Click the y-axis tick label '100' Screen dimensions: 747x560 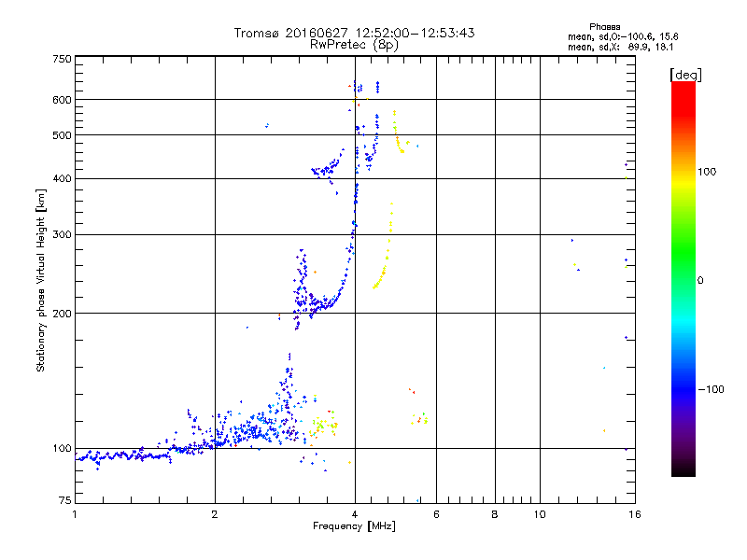[x=62, y=448]
